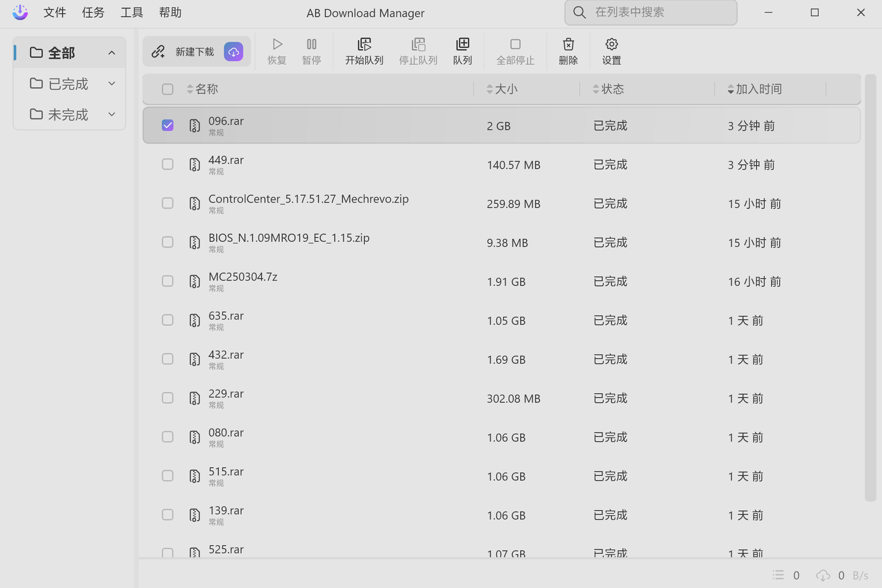Click the 302.08 MB size cell
The image size is (882, 588).
coord(513,399)
